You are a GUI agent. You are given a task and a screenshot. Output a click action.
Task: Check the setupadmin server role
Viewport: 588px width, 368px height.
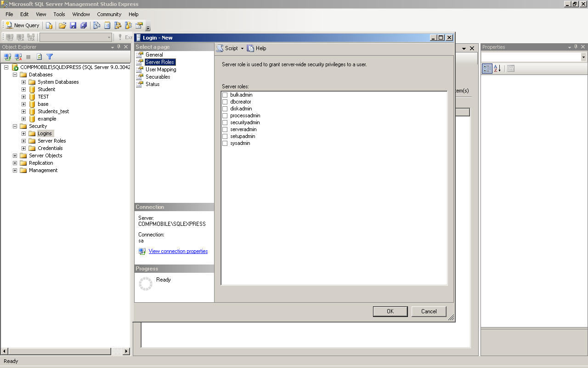225,136
